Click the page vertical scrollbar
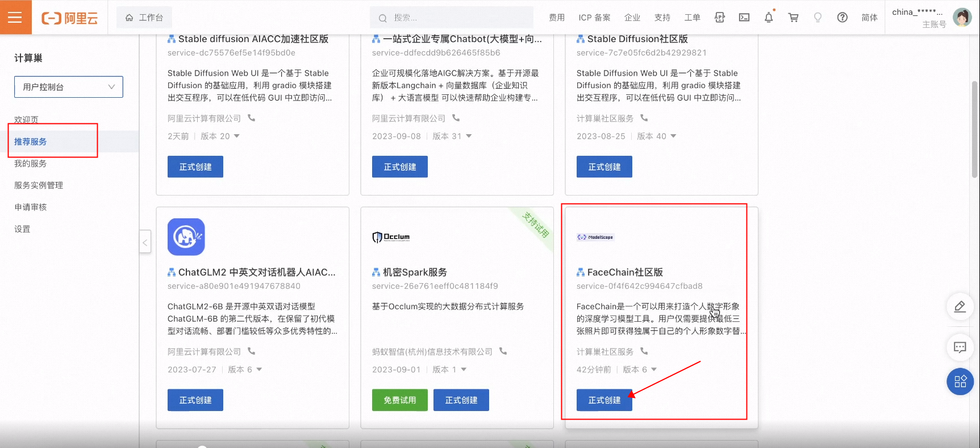The width and height of the screenshot is (980, 448). [975, 130]
